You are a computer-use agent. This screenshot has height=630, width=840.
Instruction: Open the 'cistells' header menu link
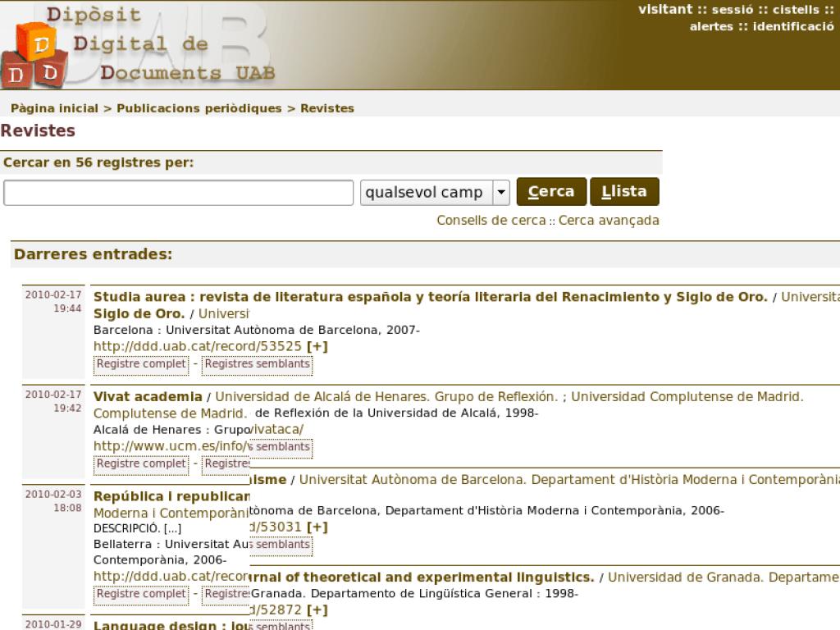tap(796, 10)
